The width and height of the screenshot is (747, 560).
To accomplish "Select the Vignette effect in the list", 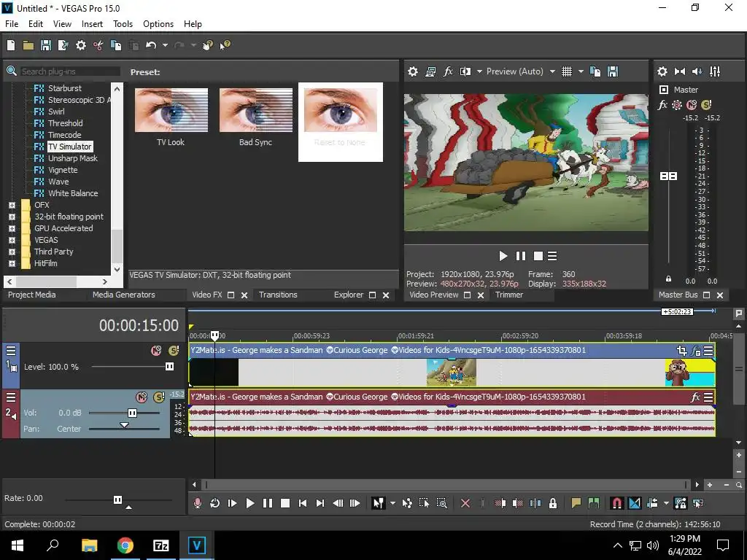I will pos(63,170).
